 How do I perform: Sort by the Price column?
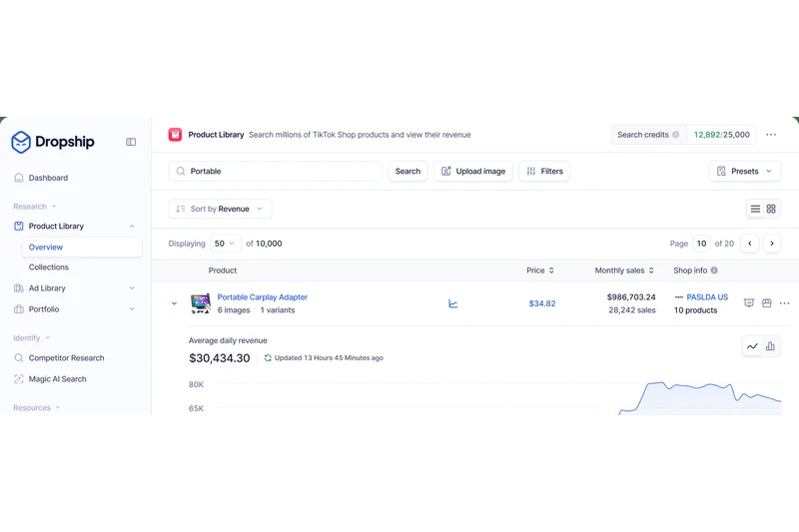(x=540, y=270)
